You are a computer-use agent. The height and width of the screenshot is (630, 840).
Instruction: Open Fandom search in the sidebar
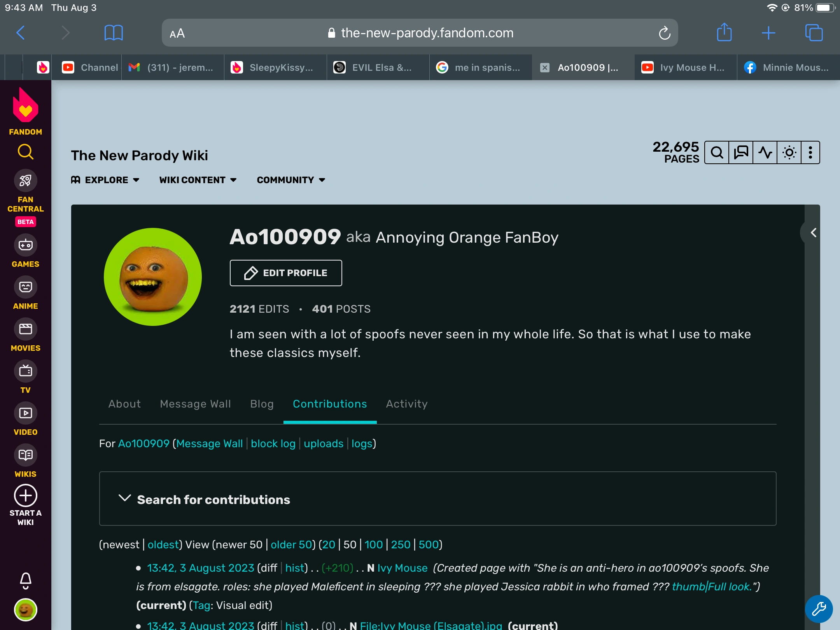tap(25, 152)
